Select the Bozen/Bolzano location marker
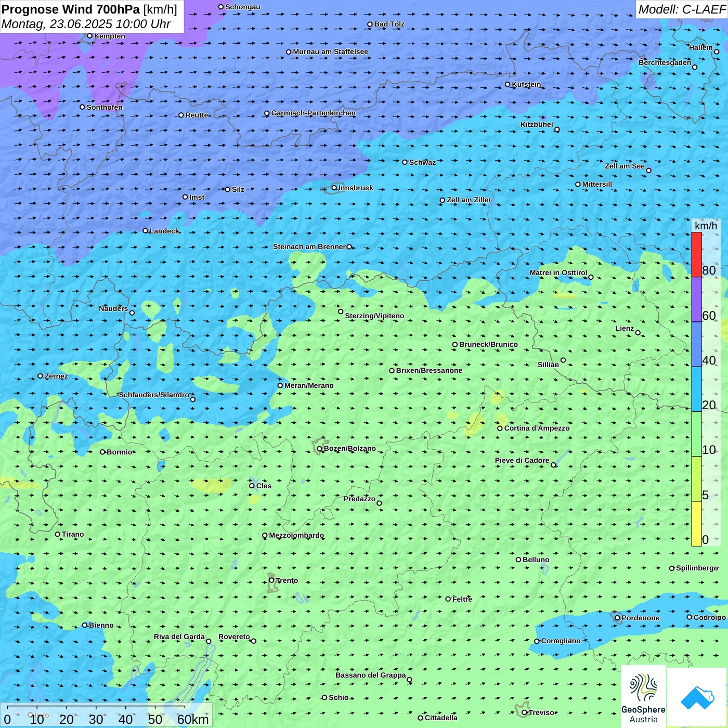Screen dimensions: 728x728 pos(320,449)
